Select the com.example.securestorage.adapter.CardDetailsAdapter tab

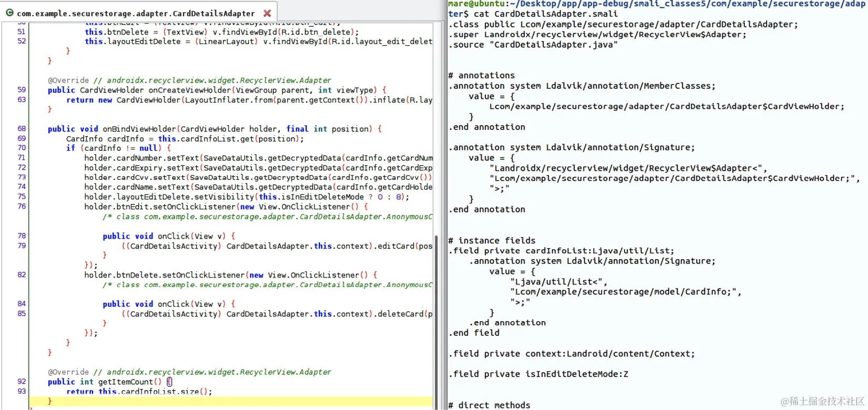[136, 13]
